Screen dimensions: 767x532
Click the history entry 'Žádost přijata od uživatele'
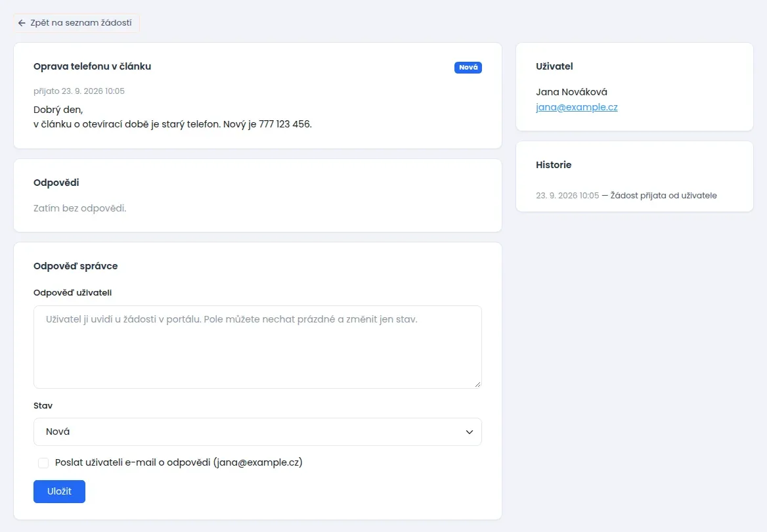point(663,196)
